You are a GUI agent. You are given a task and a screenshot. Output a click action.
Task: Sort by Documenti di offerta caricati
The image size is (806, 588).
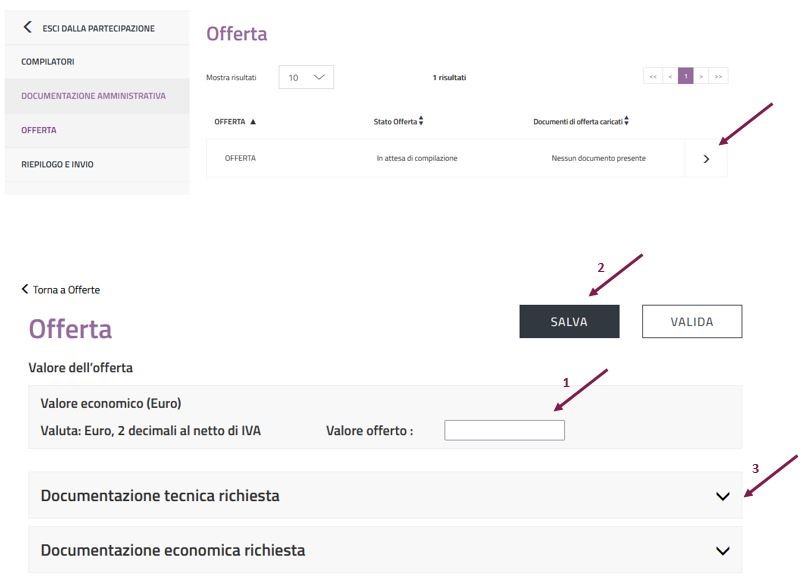(x=626, y=122)
